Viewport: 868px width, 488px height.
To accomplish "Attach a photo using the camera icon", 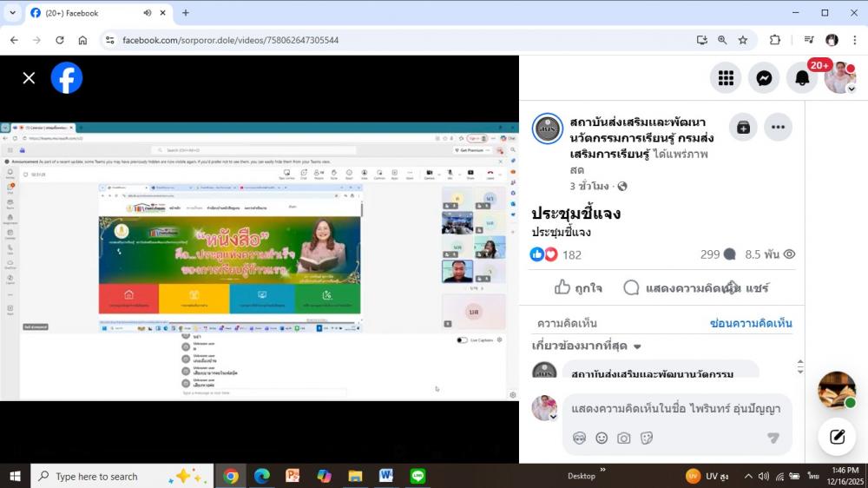I will point(624,439).
